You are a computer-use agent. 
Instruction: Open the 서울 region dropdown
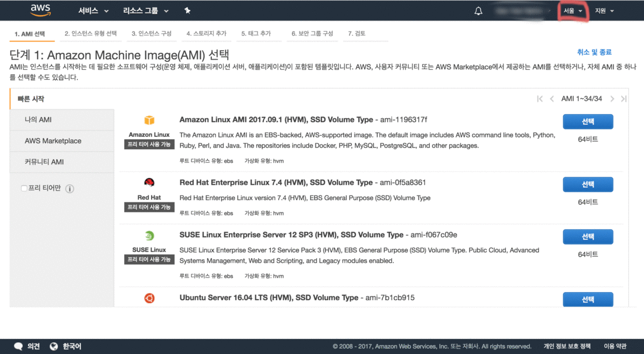tap(573, 11)
